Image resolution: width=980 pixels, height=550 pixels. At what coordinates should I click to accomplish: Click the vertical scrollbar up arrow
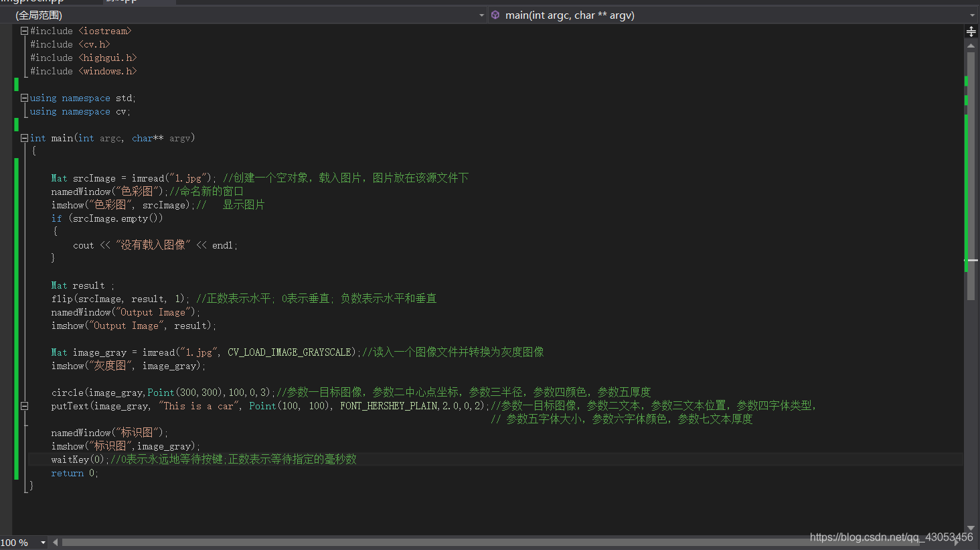pos(971,46)
